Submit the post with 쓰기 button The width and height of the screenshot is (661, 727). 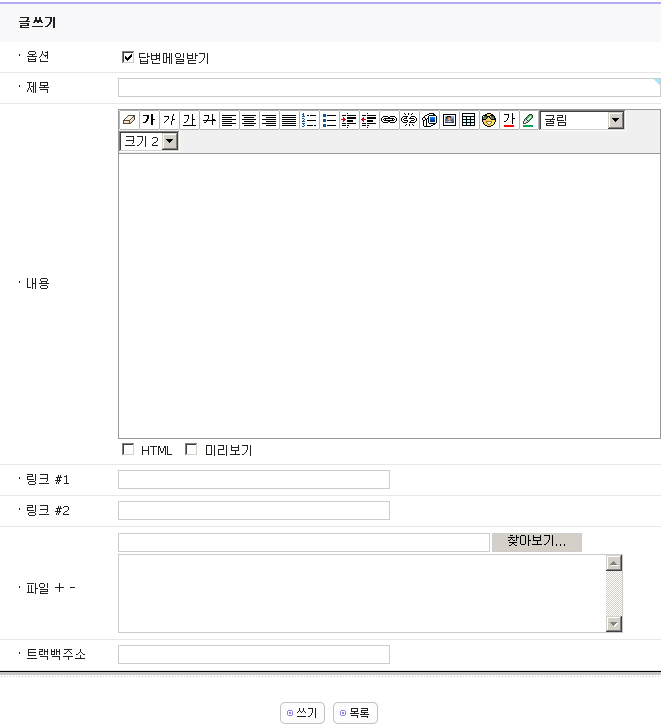pyautogui.click(x=302, y=713)
